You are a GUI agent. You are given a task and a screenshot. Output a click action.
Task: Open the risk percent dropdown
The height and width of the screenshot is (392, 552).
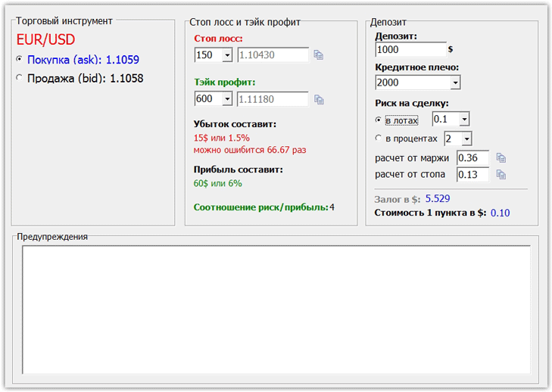(466, 138)
